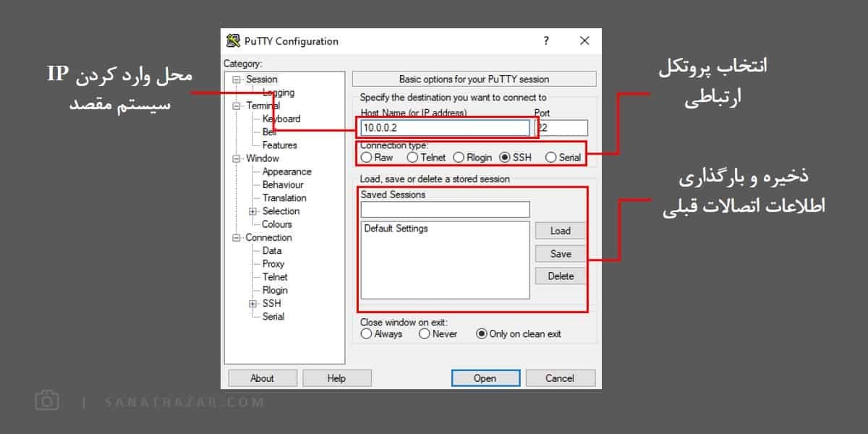868x434 pixels.
Task: Open the Selection category
Action: 281,211
